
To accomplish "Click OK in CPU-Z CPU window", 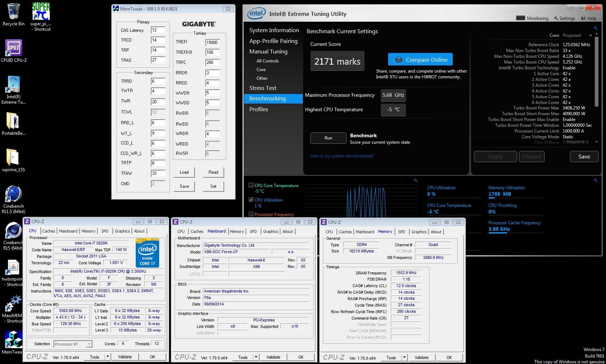I will click(152, 357).
